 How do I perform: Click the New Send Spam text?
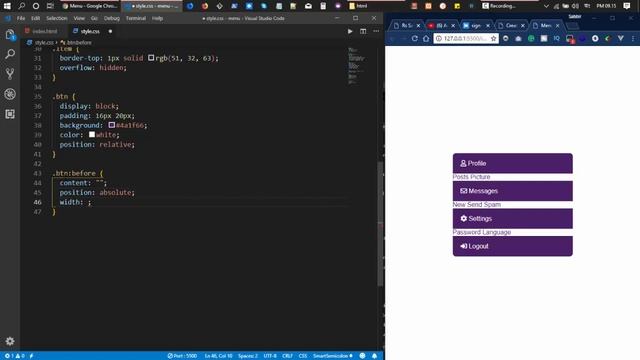[476, 204]
